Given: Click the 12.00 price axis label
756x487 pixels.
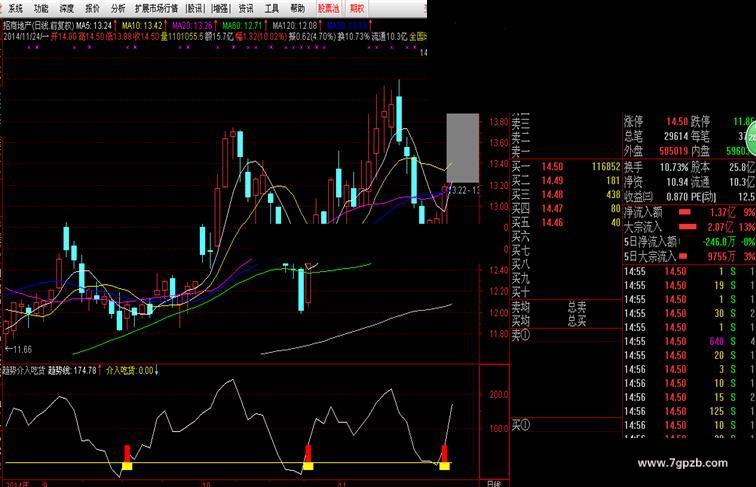Looking at the screenshot, I should coord(499,312).
